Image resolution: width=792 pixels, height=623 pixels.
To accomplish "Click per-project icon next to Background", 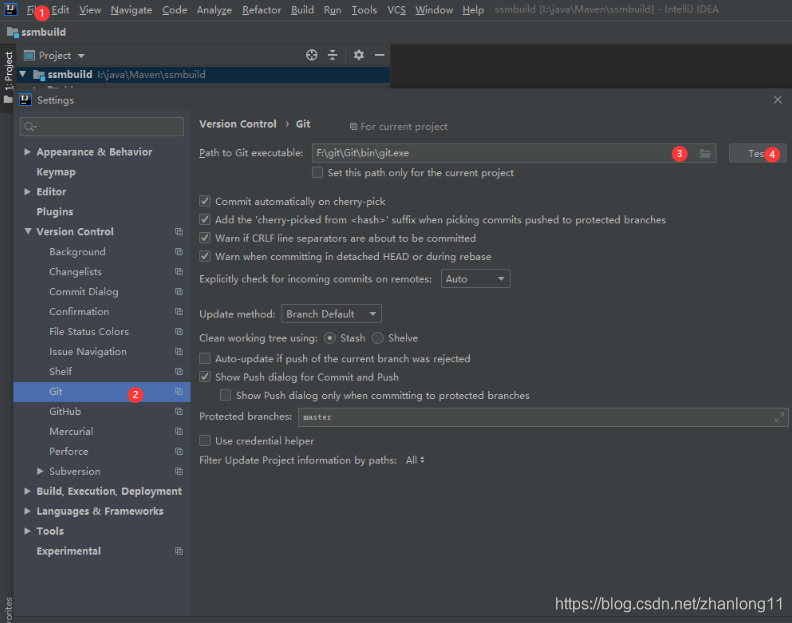I will coord(179,252).
